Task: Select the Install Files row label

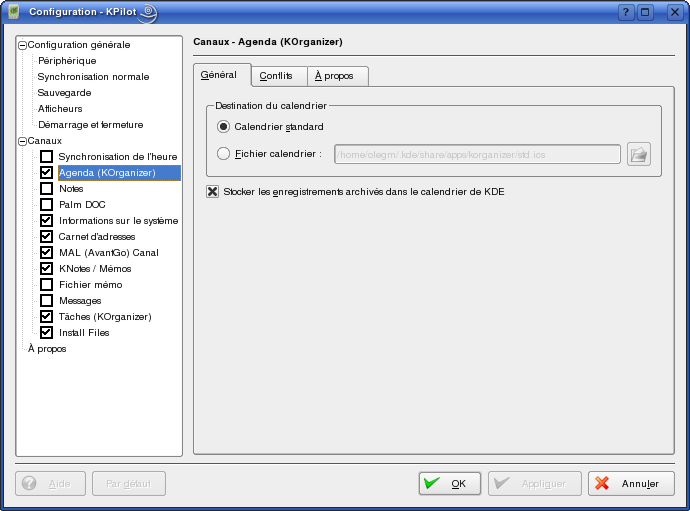Action: 84,333
